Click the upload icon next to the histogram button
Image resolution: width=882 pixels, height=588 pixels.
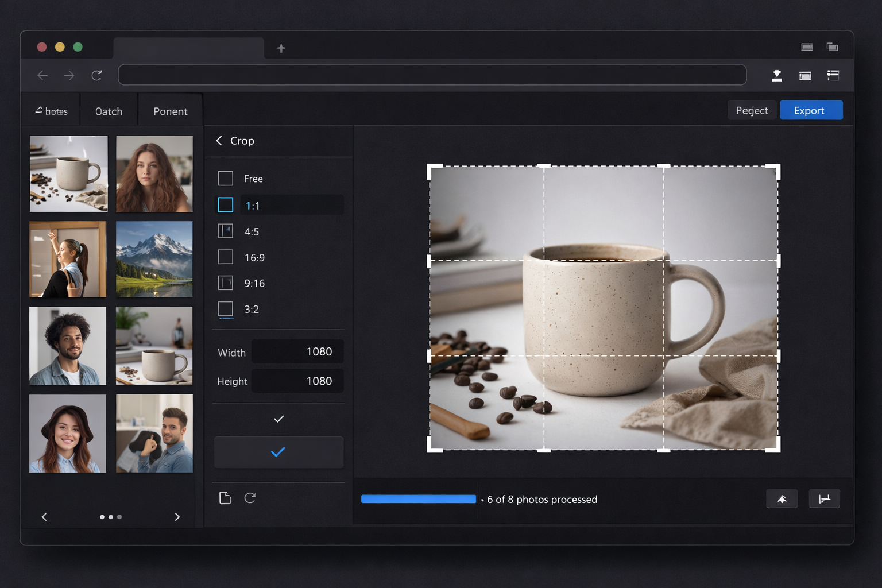tap(782, 498)
